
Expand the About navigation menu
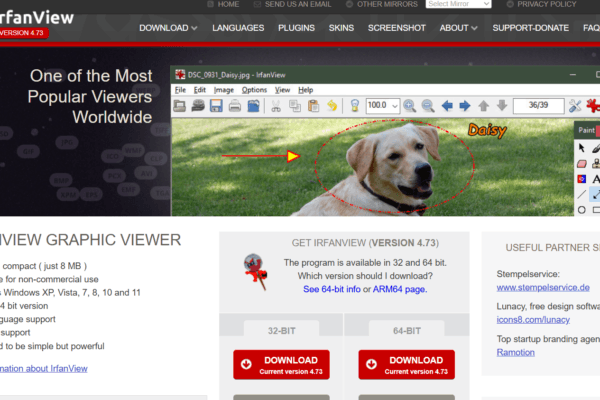pyautogui.click(x=459, y=28)
